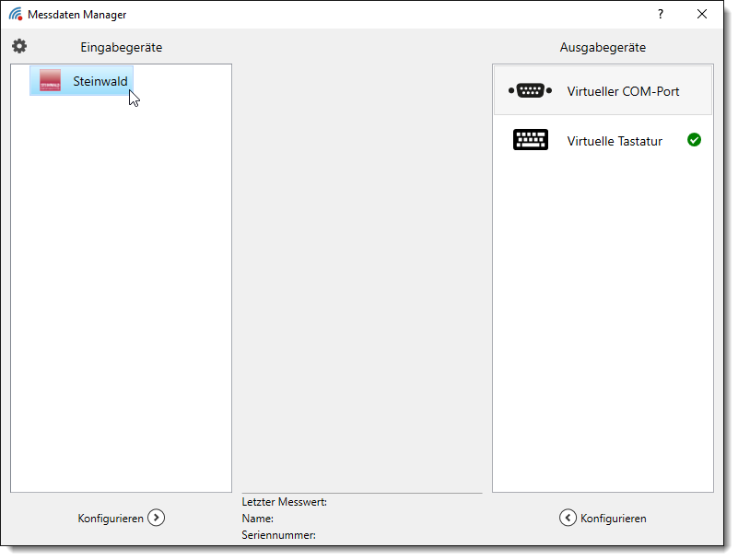Click the Seriennummer field label
Screen dimensions: 738x560
click(278, 534)
